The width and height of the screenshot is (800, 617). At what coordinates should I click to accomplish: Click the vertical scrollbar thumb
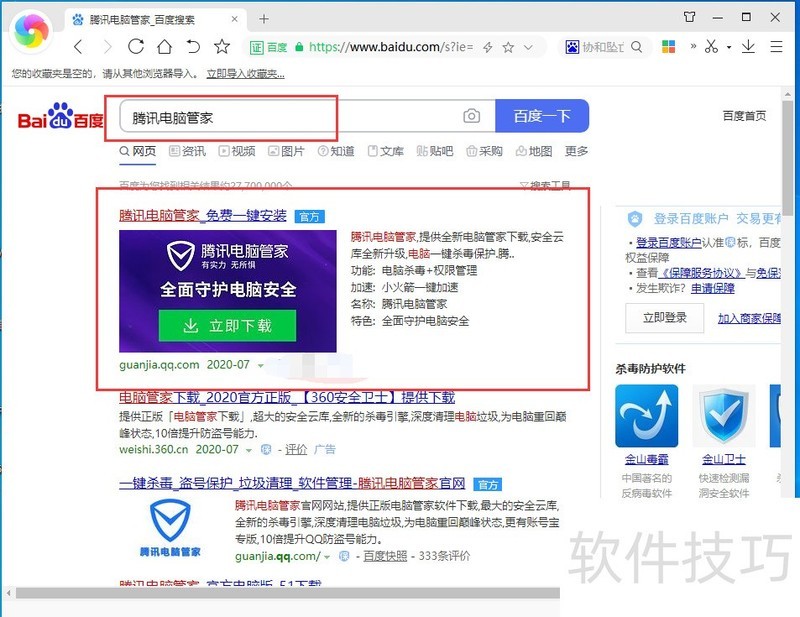[x=789, y=157]
